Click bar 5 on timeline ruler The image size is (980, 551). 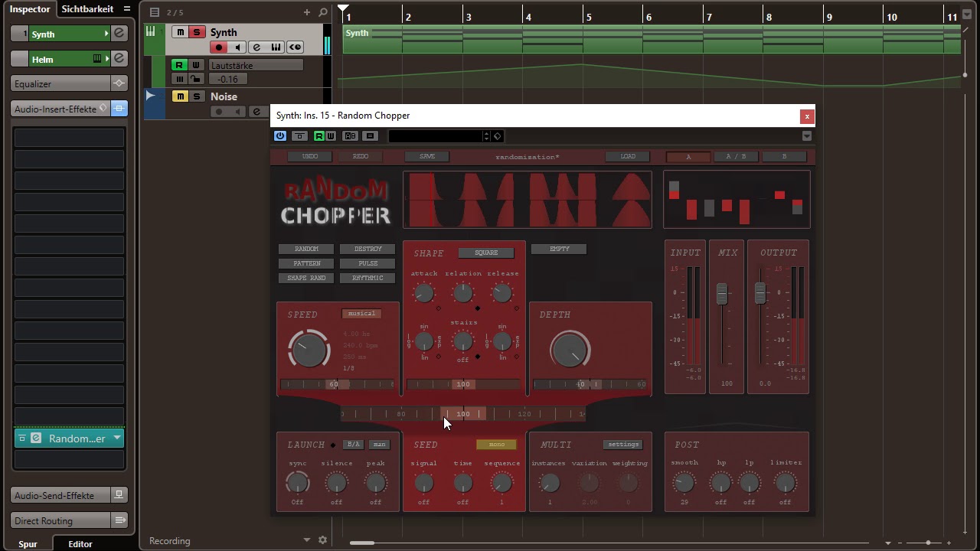click(588, 16)
